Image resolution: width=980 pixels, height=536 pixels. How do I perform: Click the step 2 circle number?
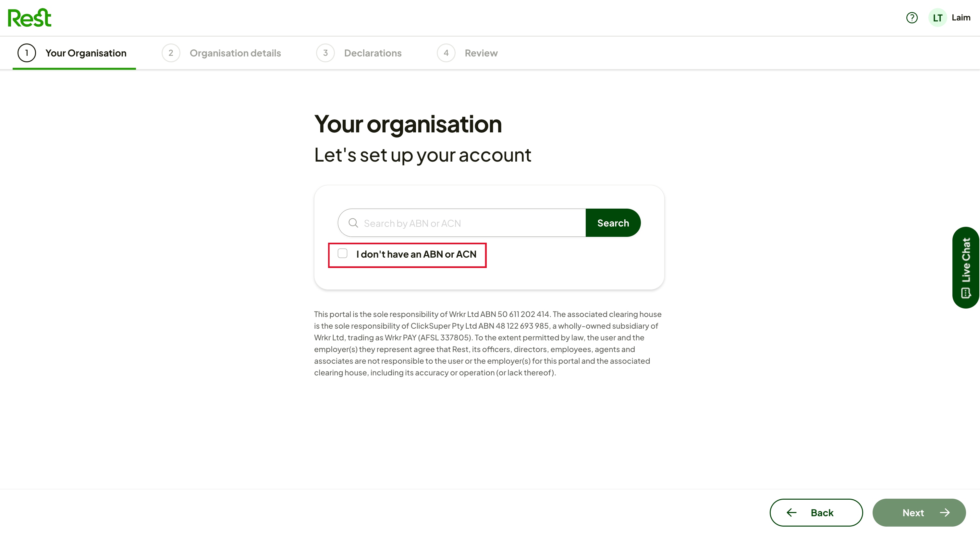(x=171, y=53)
